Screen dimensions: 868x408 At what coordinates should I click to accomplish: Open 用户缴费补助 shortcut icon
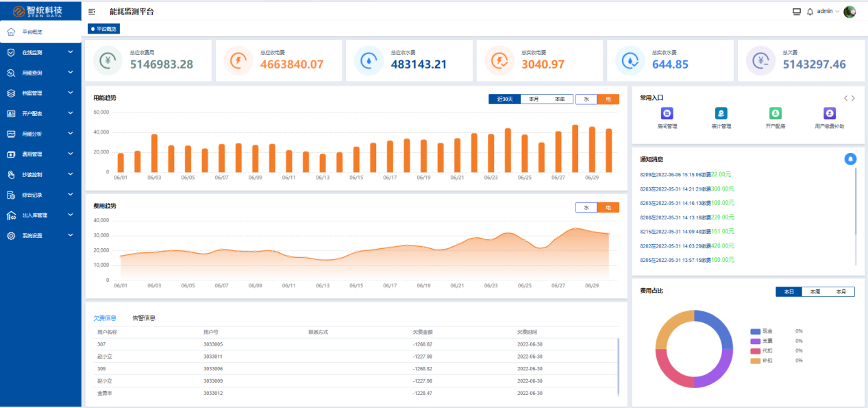(x=829, y=114)
